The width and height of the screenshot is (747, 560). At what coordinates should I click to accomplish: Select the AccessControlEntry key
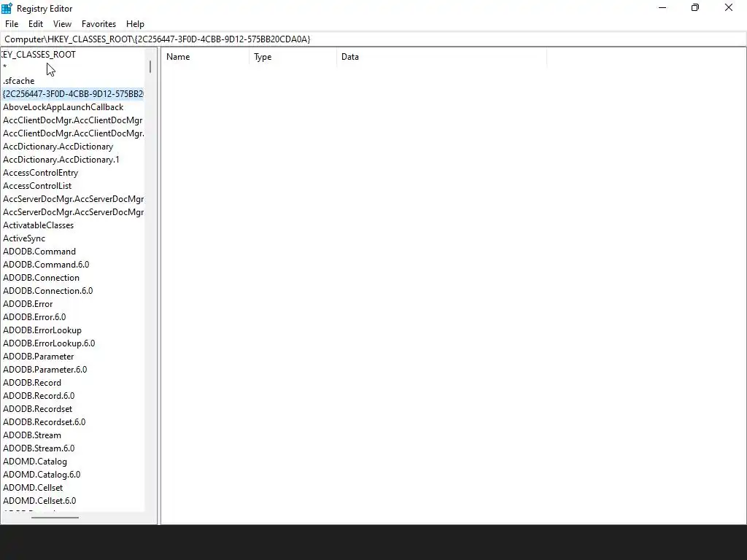click(x=41, y=173)
